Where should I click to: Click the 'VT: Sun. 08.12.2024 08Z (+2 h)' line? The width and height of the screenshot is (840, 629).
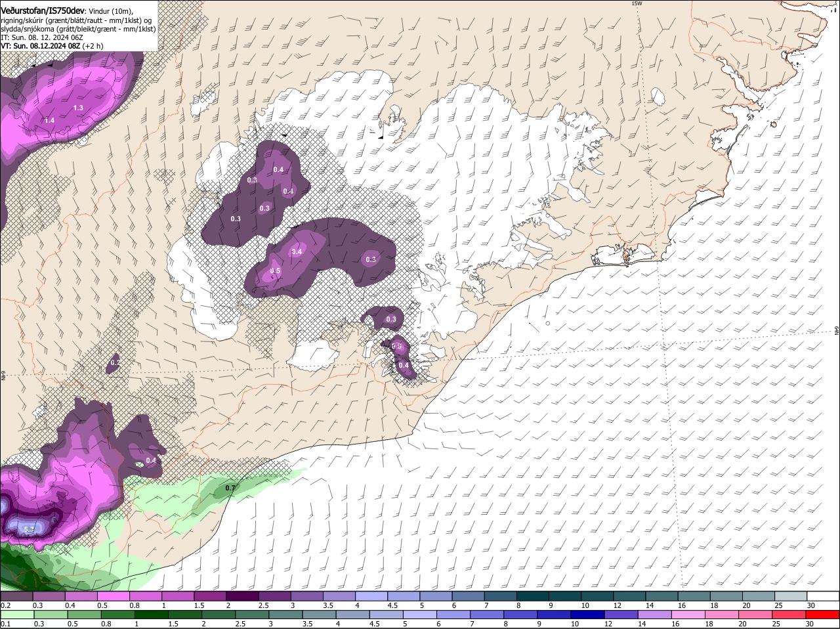tap(52, 46)
